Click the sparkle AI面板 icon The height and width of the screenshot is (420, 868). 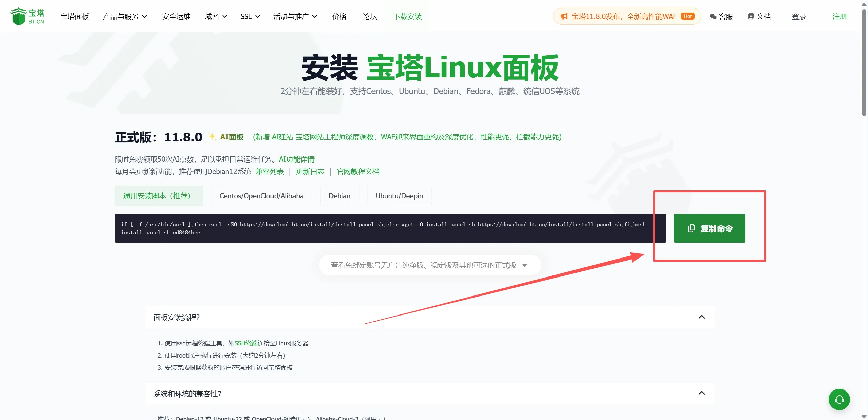pos(212,136)
